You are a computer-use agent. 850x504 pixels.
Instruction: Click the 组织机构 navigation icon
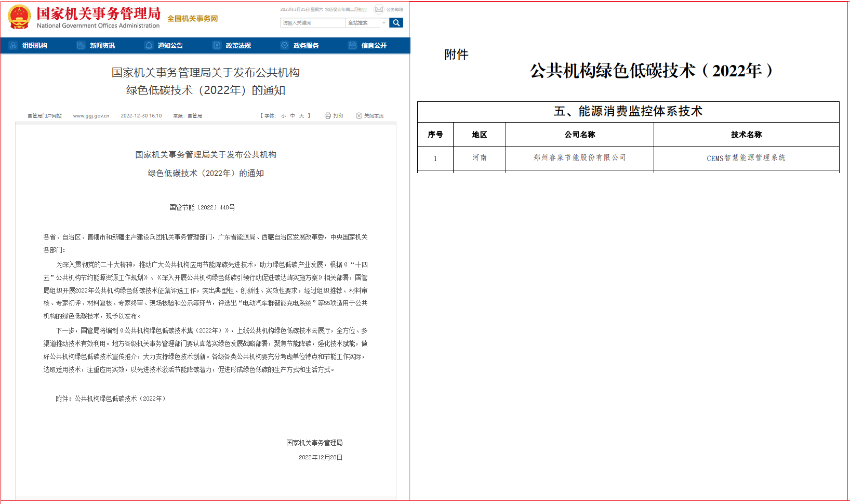[x=13, y=45]
